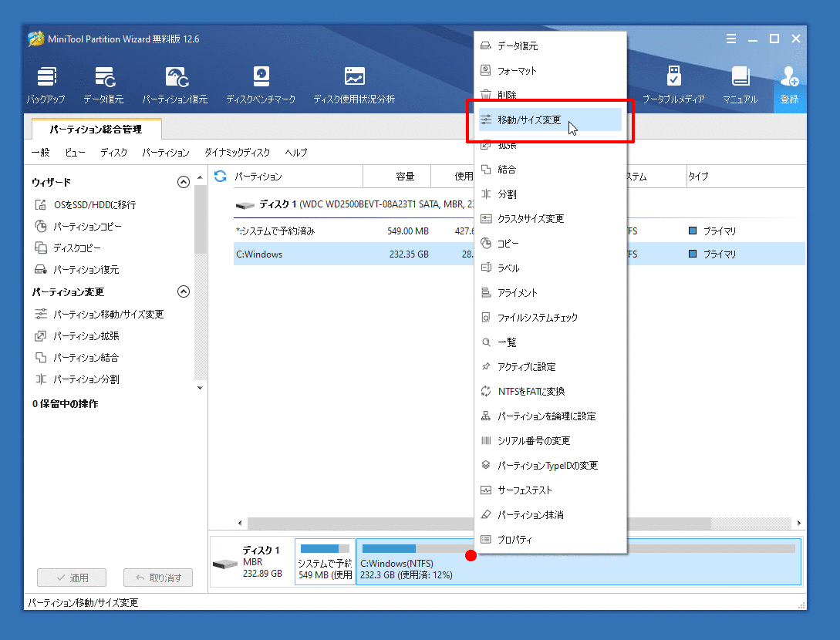The image size is (840, 640).
Task: Open the hamburger menu in the title bar
Action: (731, 39)
